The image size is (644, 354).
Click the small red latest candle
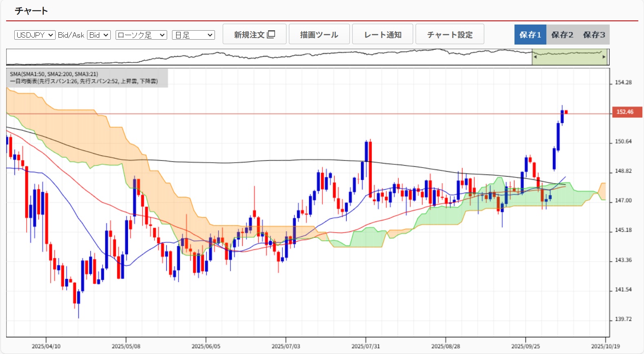(566, 112)
